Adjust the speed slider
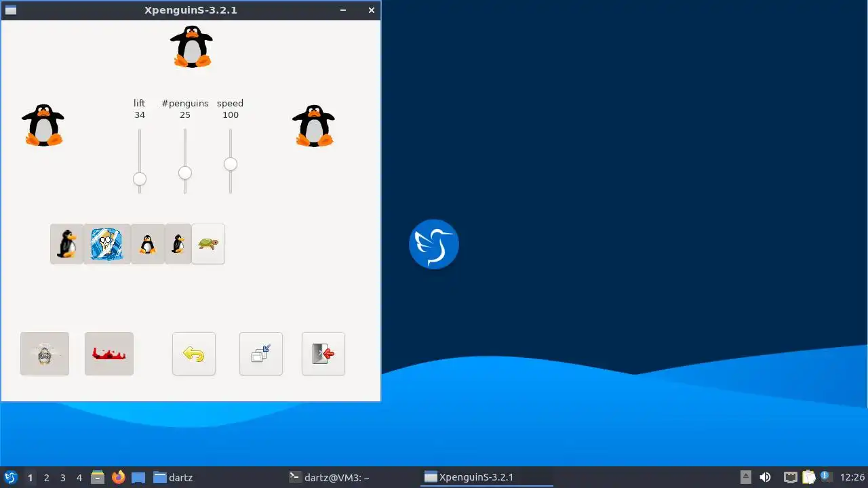Image resolution: width=868 pixels, height=488 pixels. pos(231,164)
